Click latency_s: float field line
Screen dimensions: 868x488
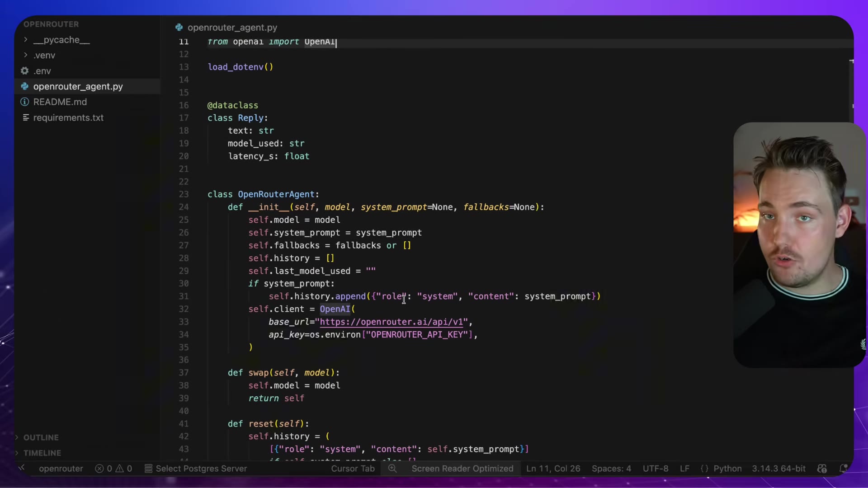click(269, 156)
